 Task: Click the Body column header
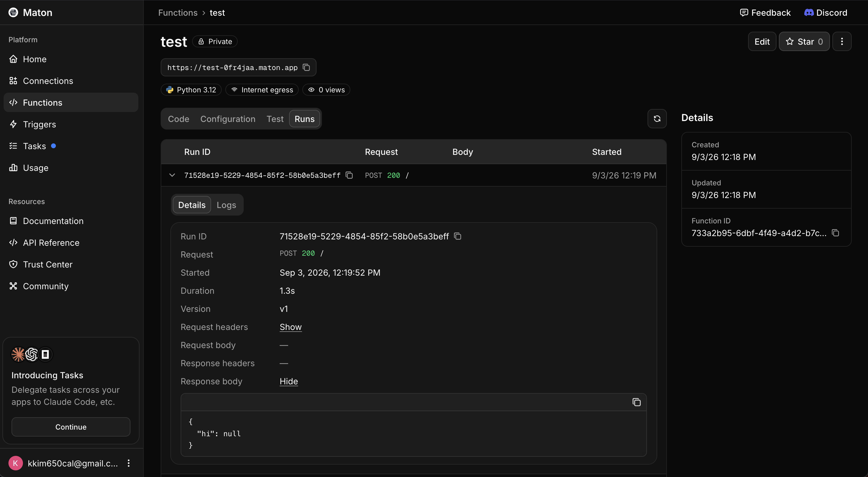coord(463,152)
